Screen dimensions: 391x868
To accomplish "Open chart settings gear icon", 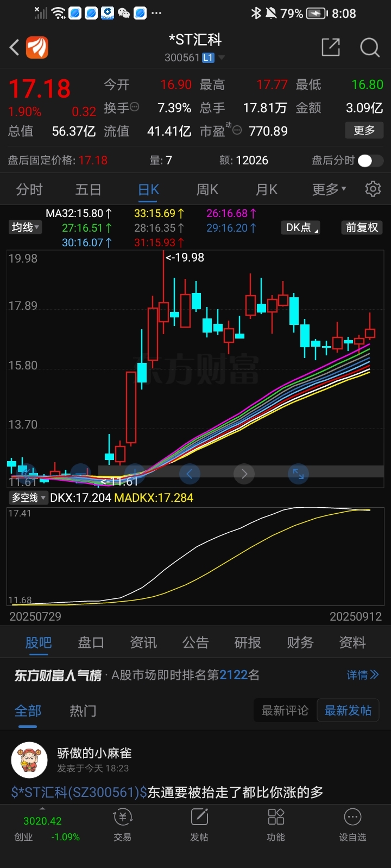I will tap(373, 189).
